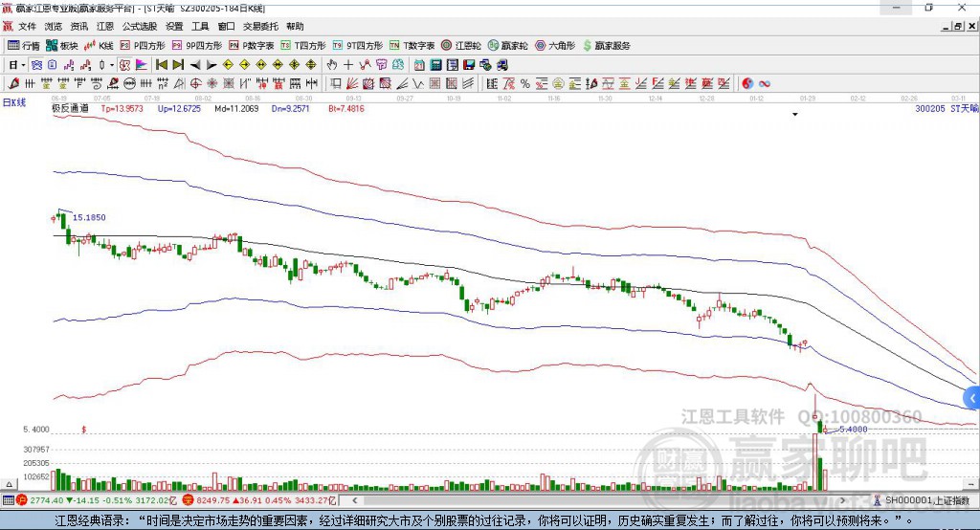Click the status bar grid icon

pos(8,500)
